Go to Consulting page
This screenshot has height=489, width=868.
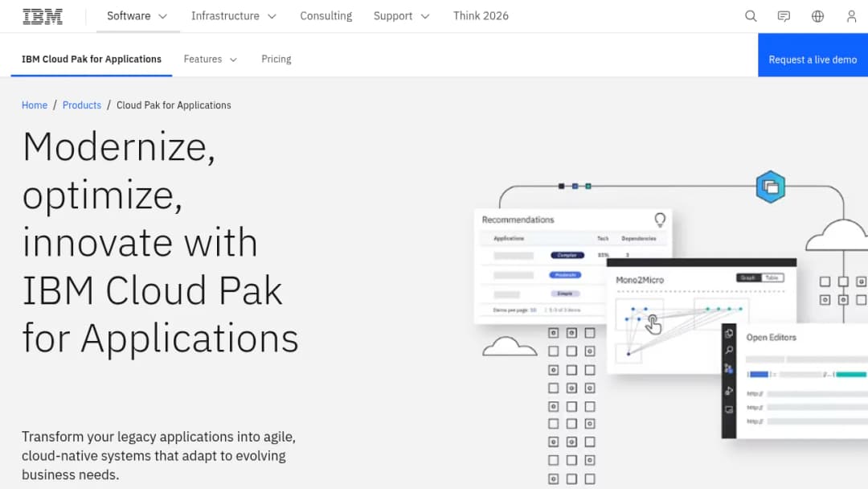coord(326,16)
